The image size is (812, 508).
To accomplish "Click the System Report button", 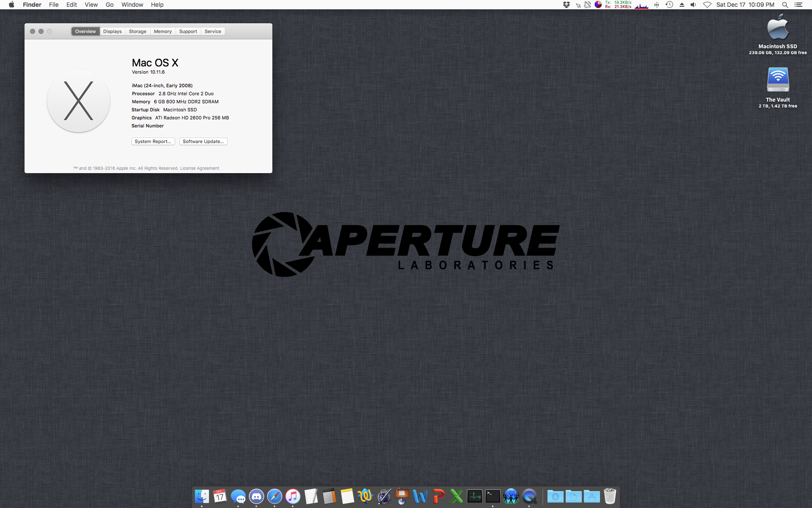I will [x=153, y=141].
